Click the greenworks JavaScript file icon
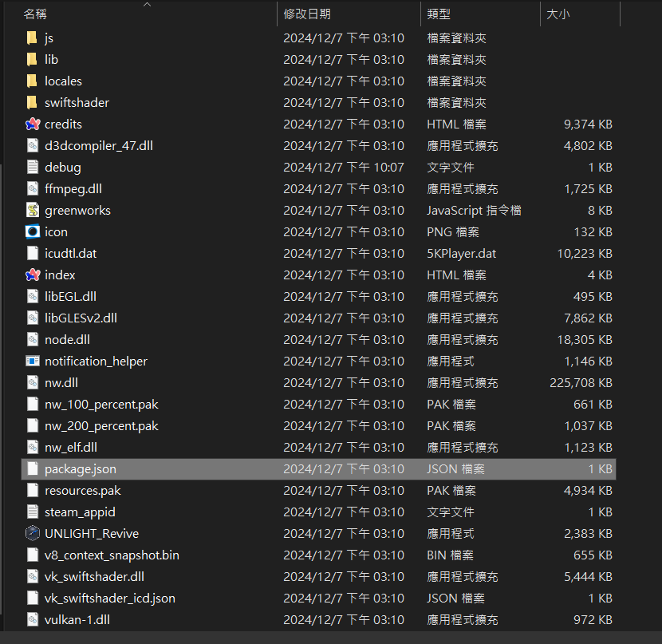 click(33, 211)
